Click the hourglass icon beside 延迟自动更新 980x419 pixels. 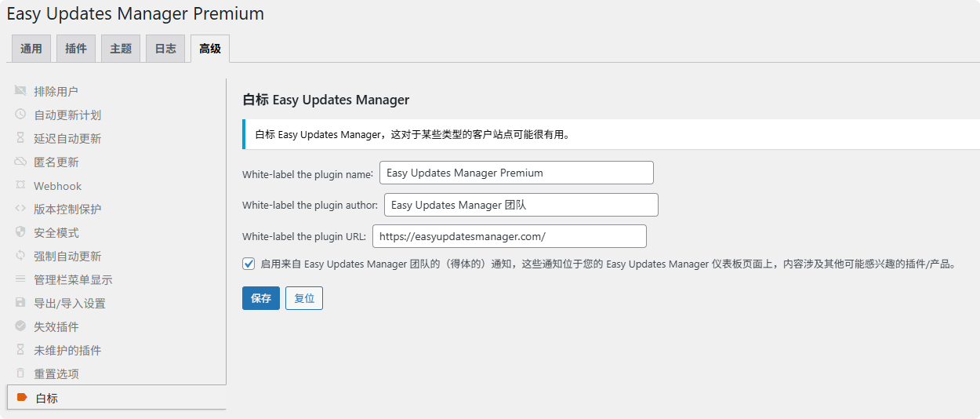[20, 138]
